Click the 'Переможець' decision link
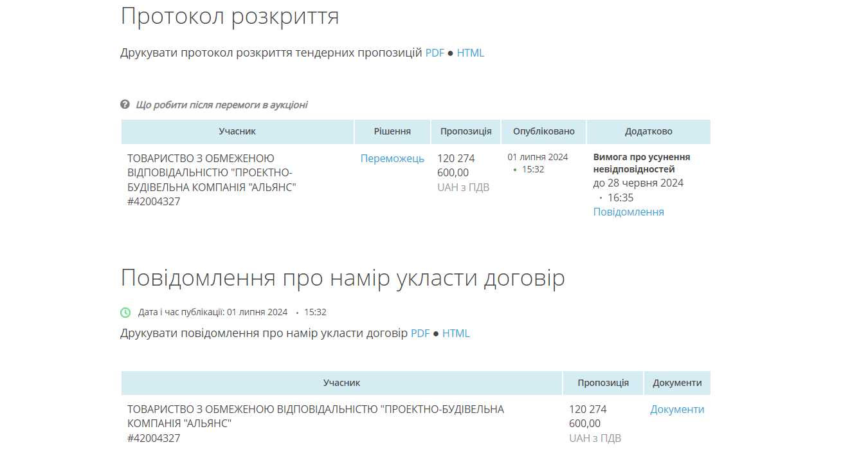The width and height of the screenshot is (868, 449). [x=392, y=158]
